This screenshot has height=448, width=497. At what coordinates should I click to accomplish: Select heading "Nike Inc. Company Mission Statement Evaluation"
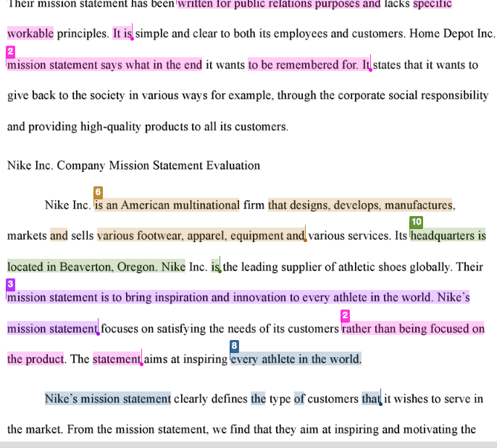pos(133,165)
